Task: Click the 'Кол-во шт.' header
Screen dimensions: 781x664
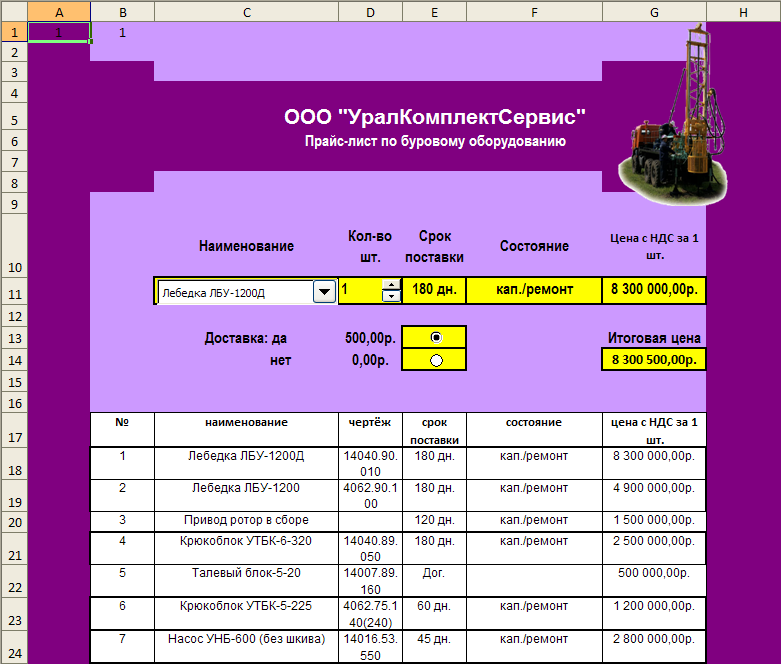Action: [370, 247]
